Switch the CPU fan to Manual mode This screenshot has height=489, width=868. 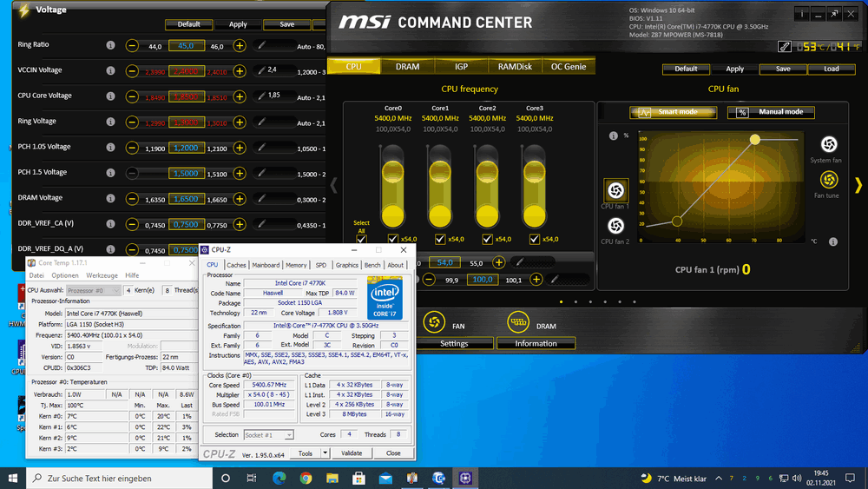pyautogui.click(x=771, y=112)
